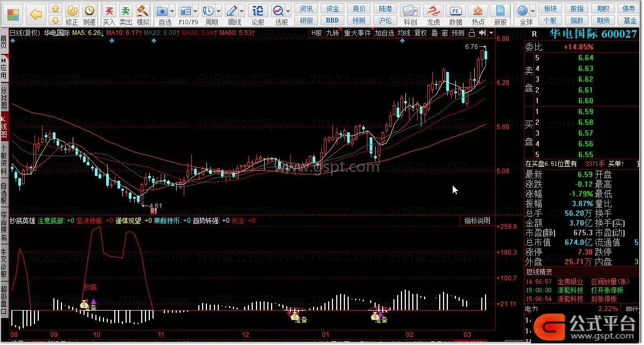Open the 测速 speed test clock

click(x=89, y=15)
